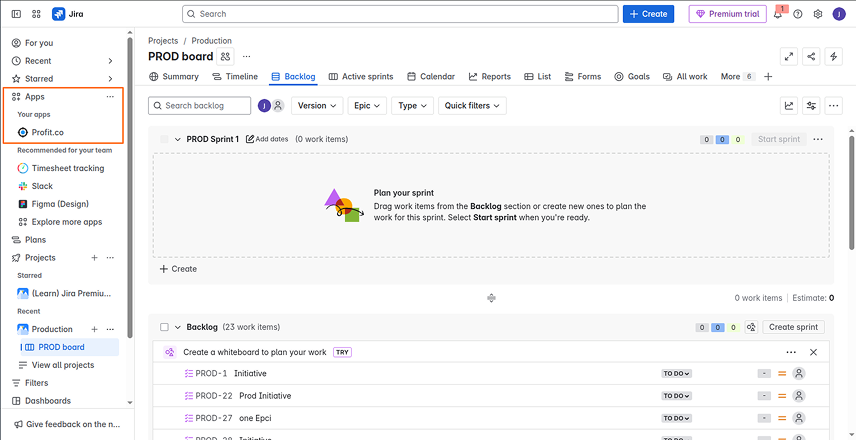Click the sprint divider drag handle

[x=491, y=298]
